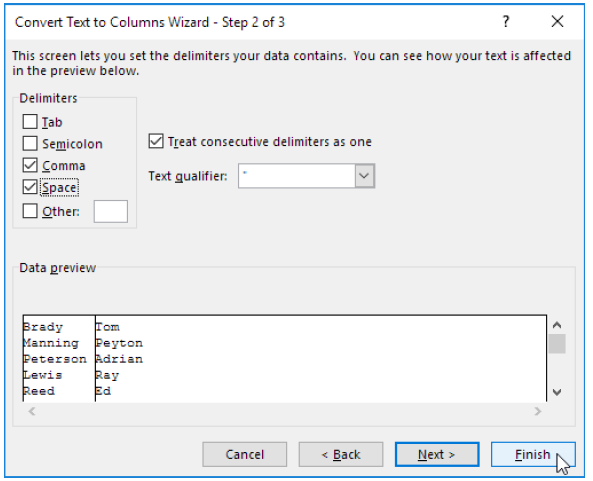Cancel the wizard
593x481 pixels.
point(245,454)
